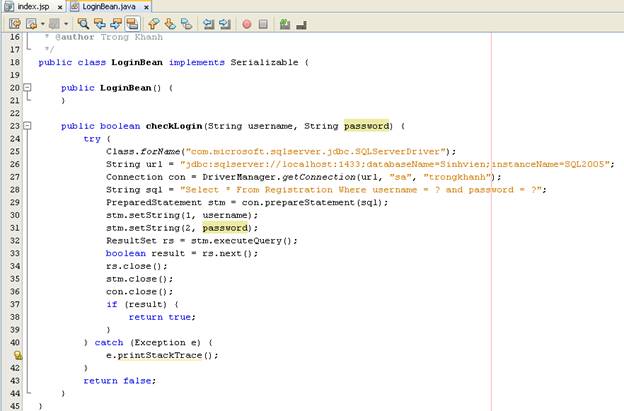Click DriverManager.getConnection call

tap(279, 177)
